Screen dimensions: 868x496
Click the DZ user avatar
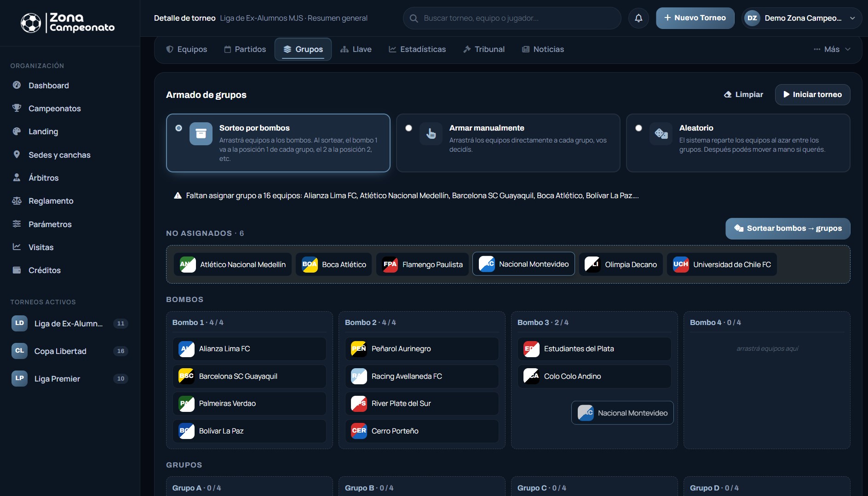pos(752,18)
